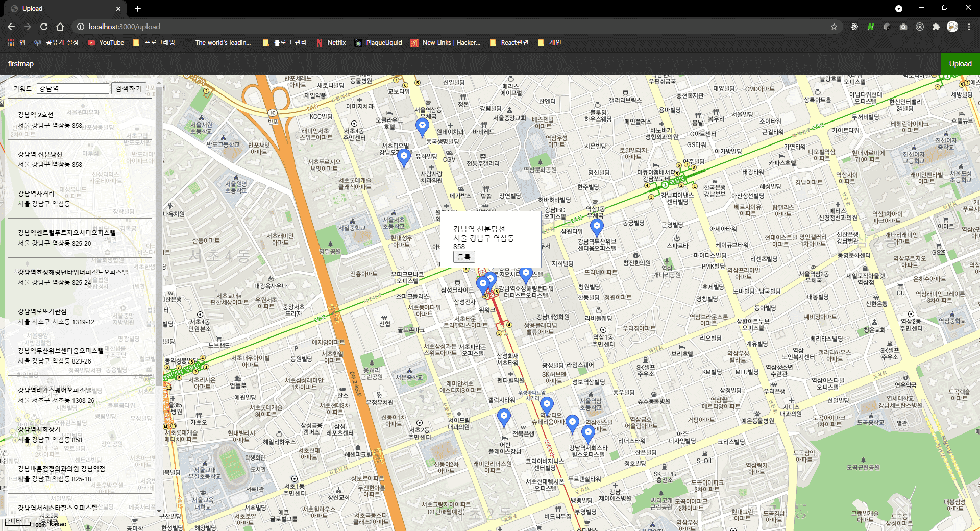The height and width of the screenshot is (531, 980).
Task: View site information for localhost
Action: pyautogui.click(x=80, y=27)
